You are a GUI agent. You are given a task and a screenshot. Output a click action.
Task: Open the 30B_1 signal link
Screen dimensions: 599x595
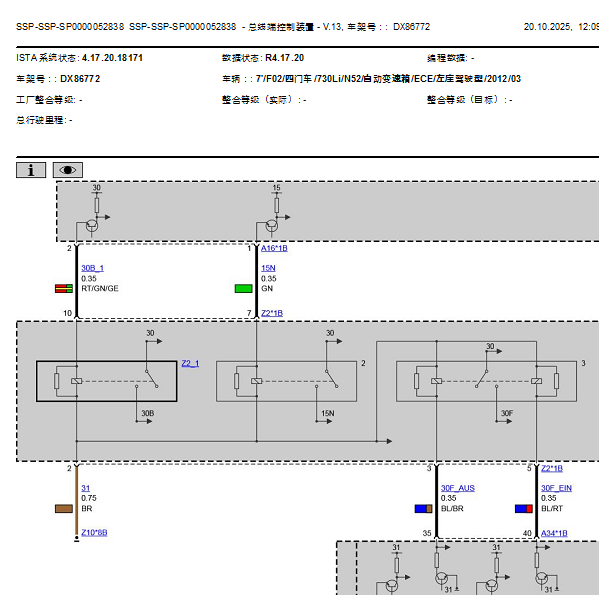(92, 268)
